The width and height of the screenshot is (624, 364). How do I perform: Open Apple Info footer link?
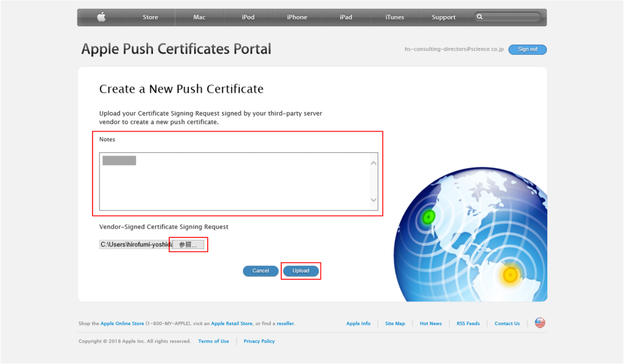(358, 323)
